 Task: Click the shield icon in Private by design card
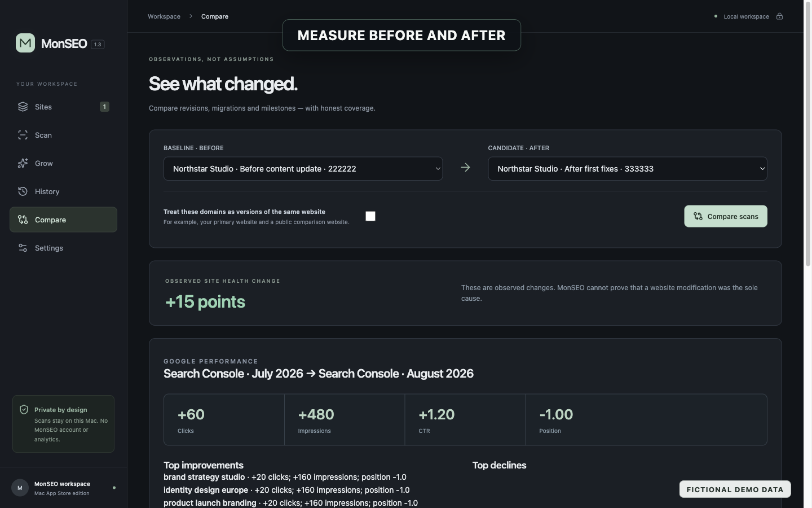24,410
